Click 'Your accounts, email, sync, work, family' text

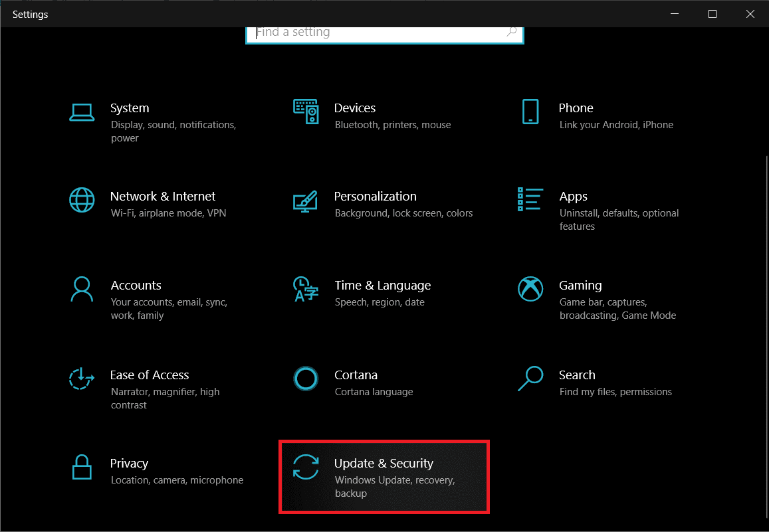coord(169,309)
